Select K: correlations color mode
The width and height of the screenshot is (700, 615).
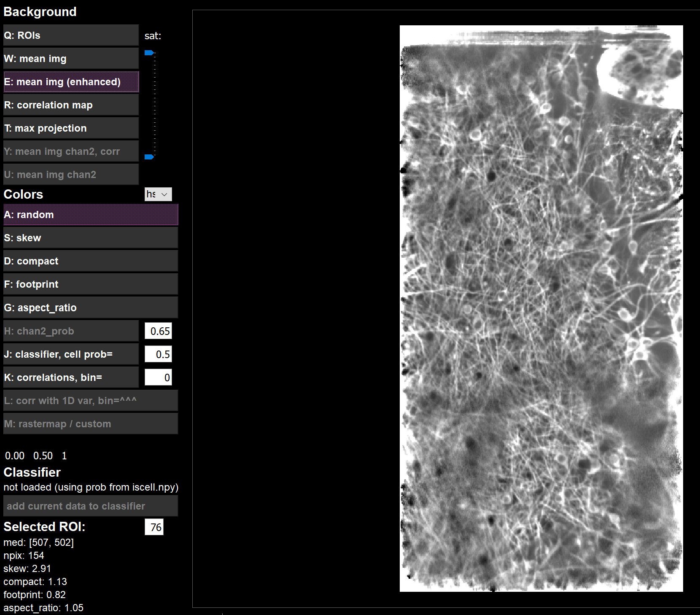coord(70,377)
